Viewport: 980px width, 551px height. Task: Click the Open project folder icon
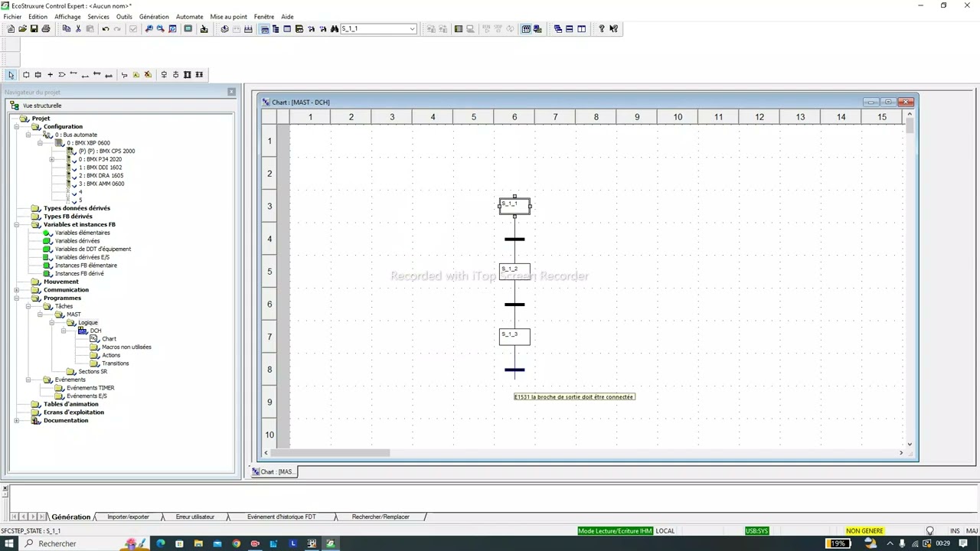pos(22,29)
